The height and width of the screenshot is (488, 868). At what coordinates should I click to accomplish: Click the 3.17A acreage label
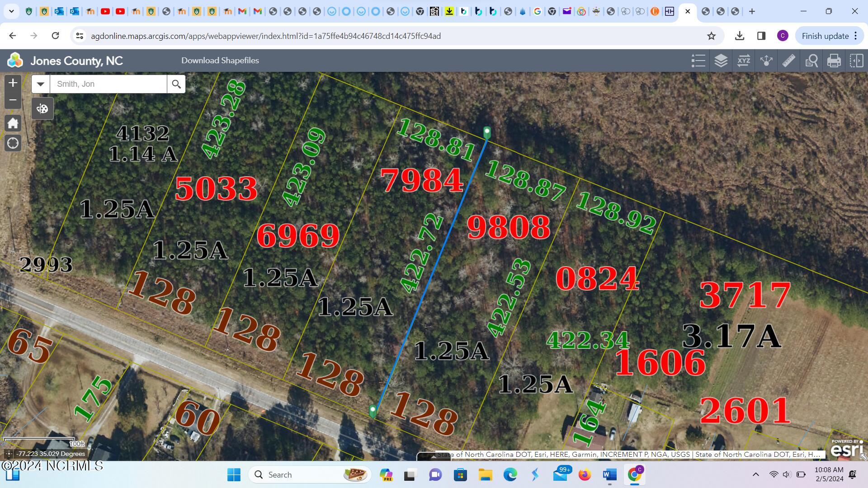[x=731, y=336]
